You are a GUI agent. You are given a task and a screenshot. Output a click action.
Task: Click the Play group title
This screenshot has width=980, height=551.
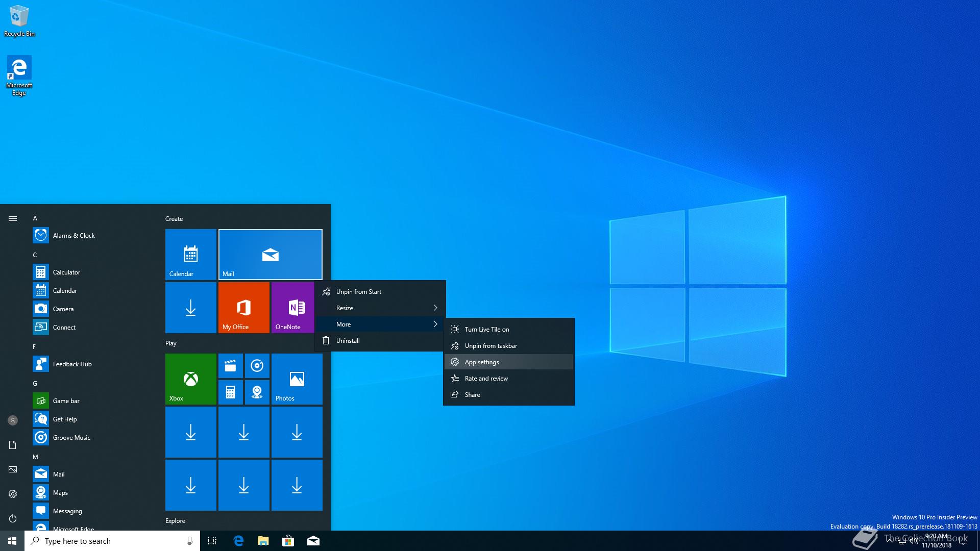click(x=171, y=343)
